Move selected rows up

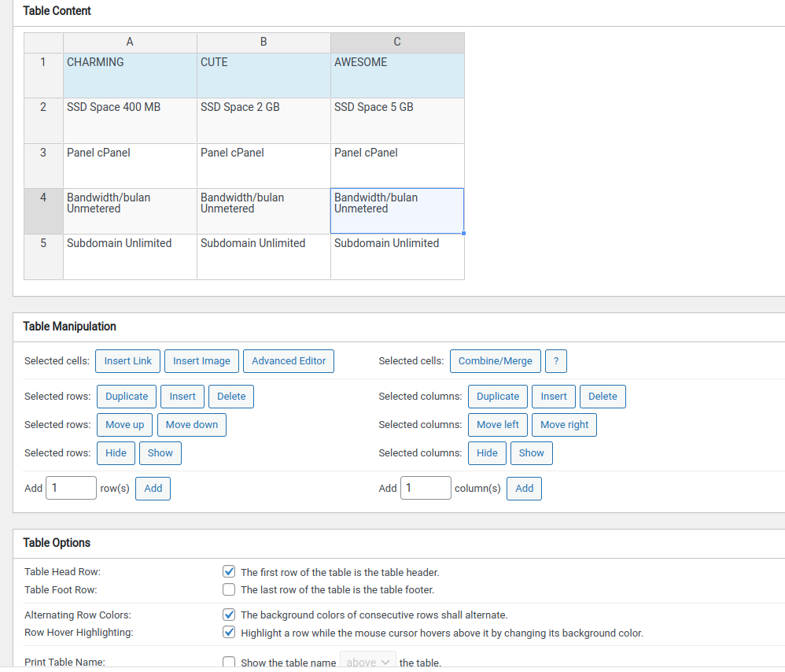(x=124, y=425)
